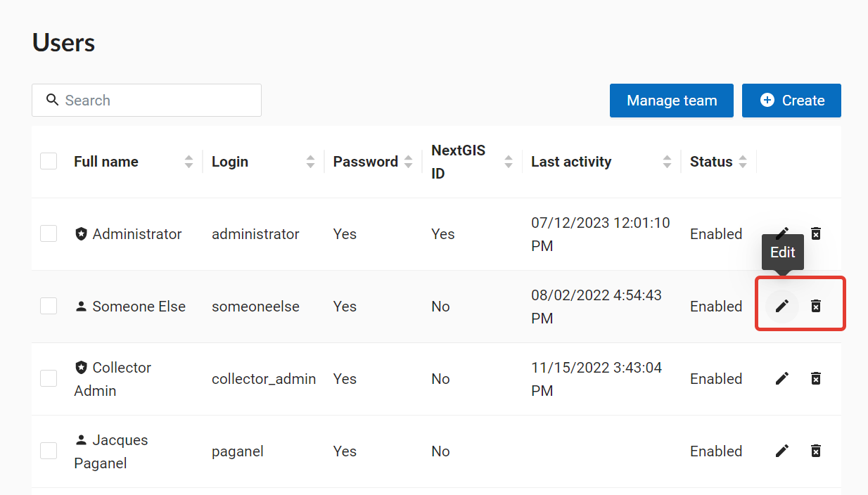Click the Collector Admin shield icon

tap(81, 368)
